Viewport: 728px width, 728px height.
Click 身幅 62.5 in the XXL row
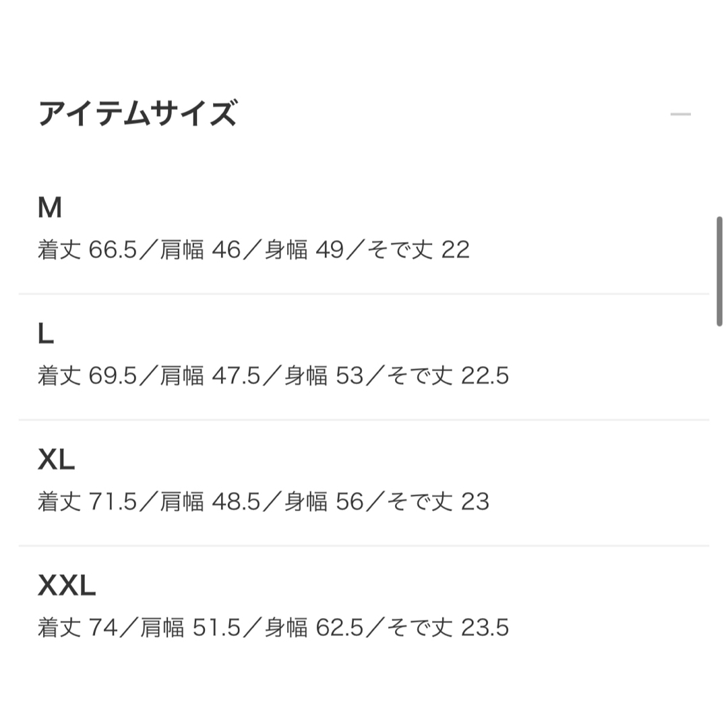[x=314, y=628]
